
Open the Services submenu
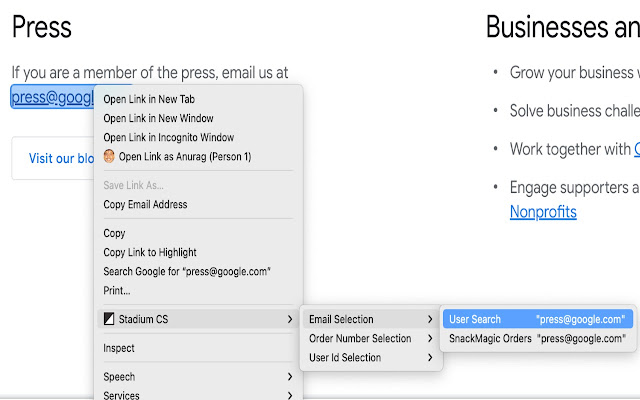pos(198,395)
